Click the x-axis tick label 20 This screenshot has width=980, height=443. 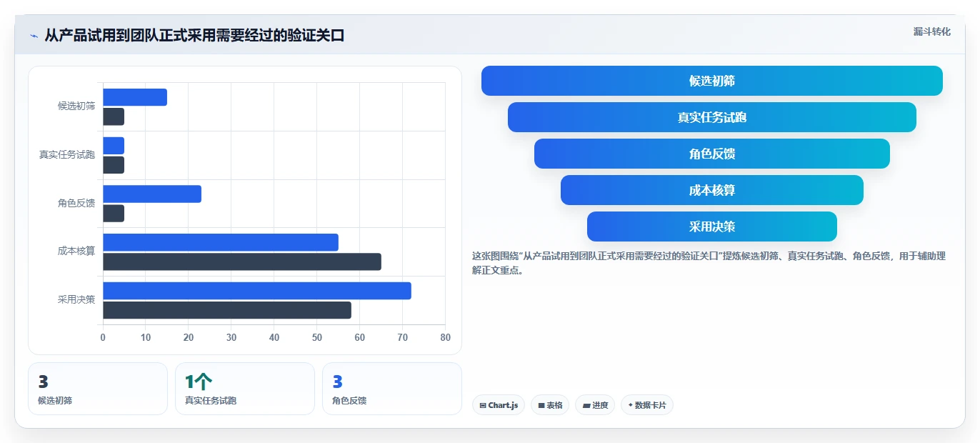189,337
